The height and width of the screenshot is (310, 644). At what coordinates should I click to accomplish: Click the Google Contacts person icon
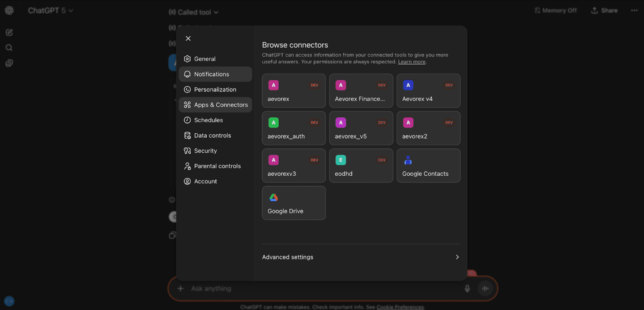point(408,160)
